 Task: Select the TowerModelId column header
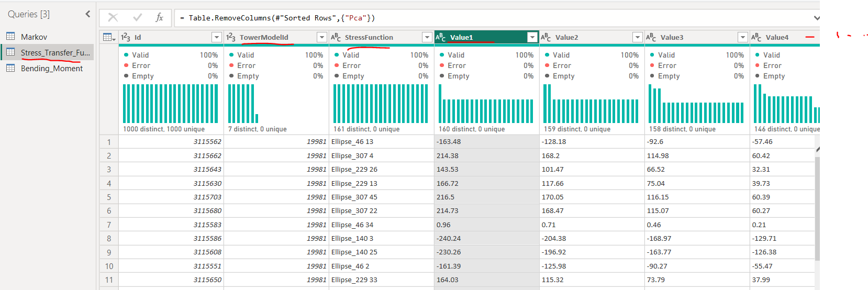(x=276, y=37)
